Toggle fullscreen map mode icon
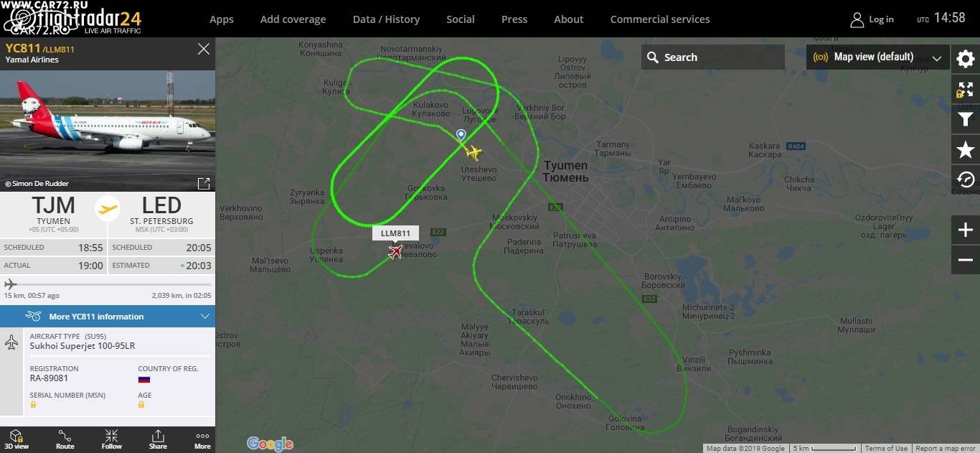The height and width of the screenshot is (453, 980). [966, 90]
